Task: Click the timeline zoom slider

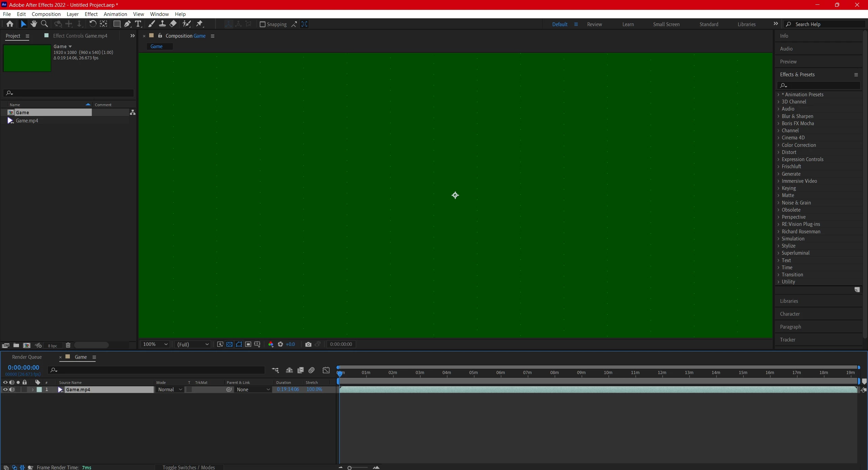Action: (350, 468)
